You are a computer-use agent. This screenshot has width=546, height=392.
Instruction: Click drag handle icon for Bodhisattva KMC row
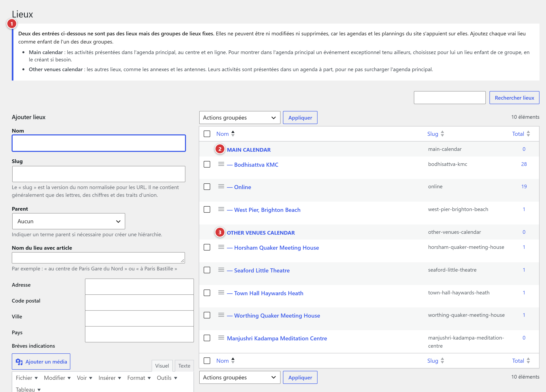pos(221,164)
